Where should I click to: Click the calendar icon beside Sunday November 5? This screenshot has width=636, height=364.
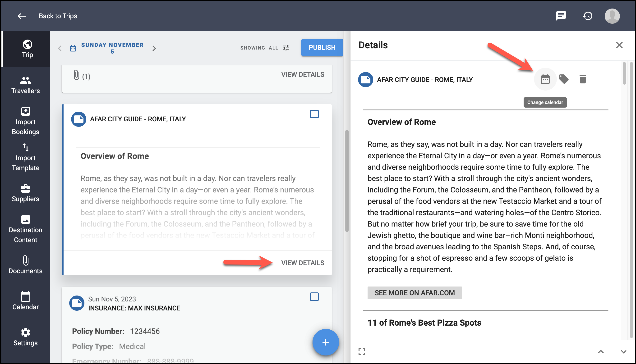73,48
